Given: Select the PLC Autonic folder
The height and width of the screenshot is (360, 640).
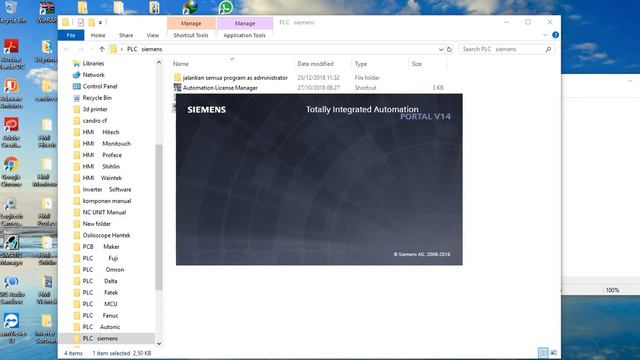Looking at the screenshot, I should 101,327.
